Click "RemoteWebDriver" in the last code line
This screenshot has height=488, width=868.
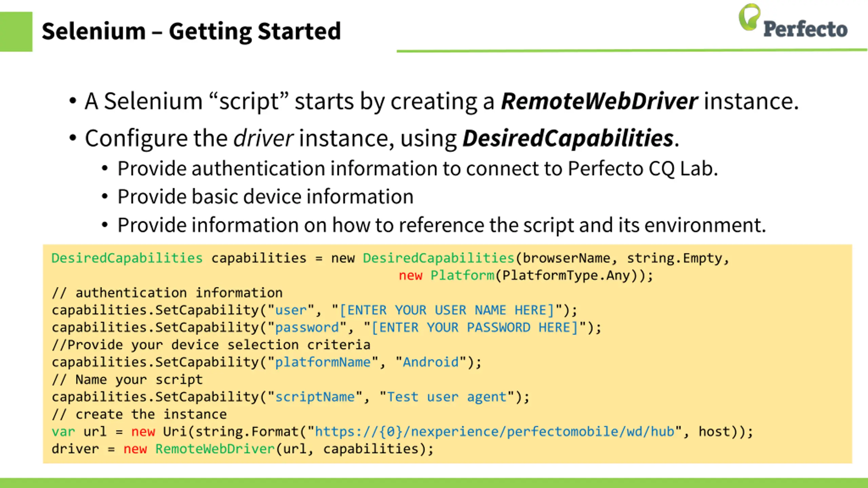pyautogui.click(x=215, y=449)
